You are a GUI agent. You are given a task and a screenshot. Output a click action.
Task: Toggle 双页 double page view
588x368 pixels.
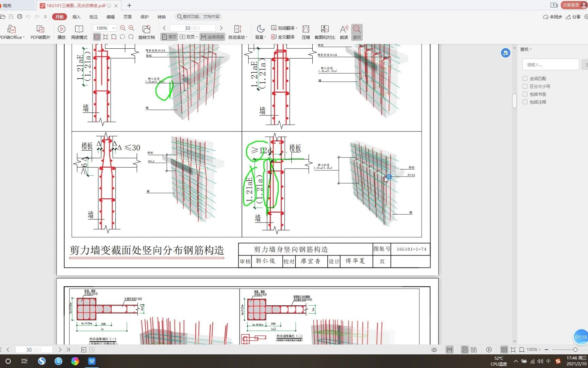[189, 37]
